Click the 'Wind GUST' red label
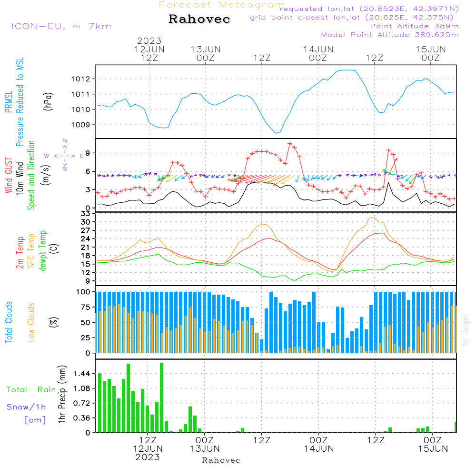This screenshot has height=476, width=476. (9, 176)
